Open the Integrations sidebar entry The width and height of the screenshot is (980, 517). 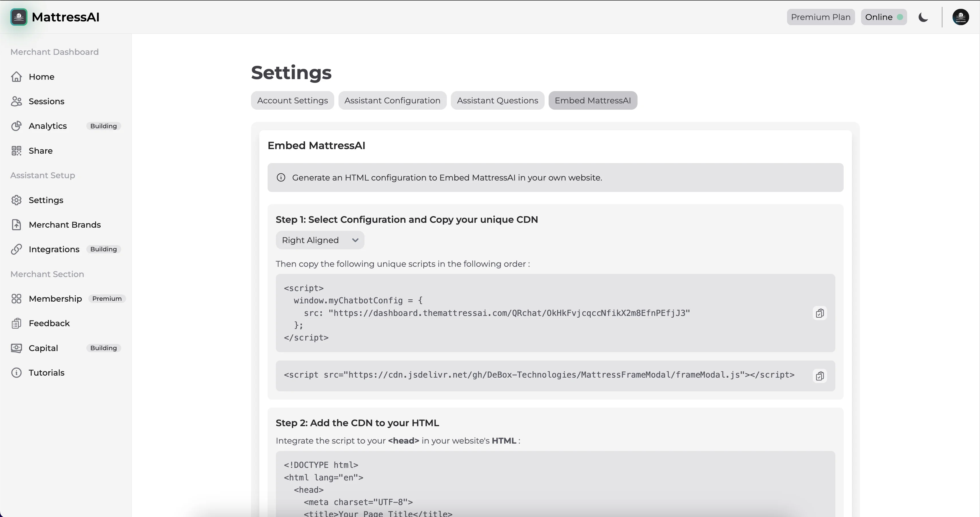pyautogui.click(x=54, y=249)
